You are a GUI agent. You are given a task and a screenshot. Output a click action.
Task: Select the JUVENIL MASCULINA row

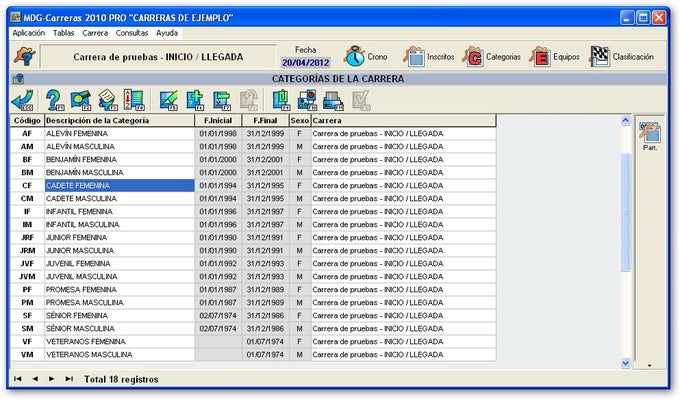(253, 277)
